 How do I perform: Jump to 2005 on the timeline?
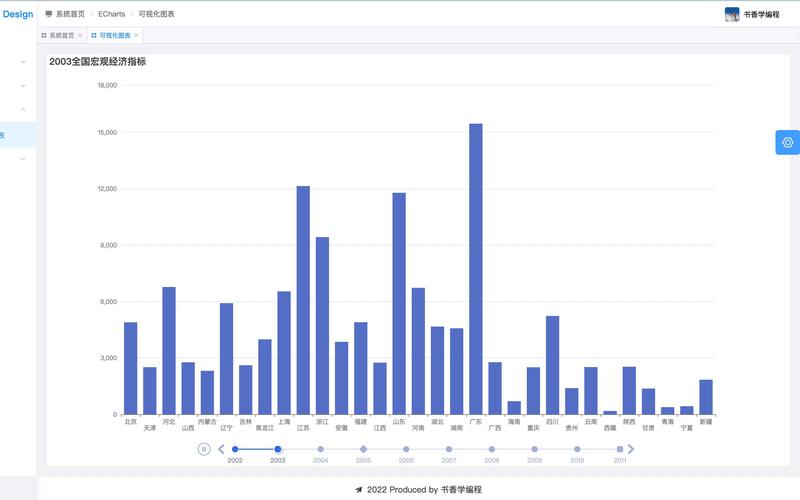(363, 449)
